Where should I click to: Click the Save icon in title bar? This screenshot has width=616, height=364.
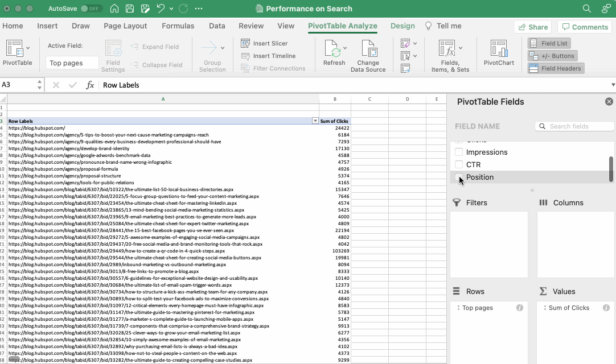(x=130, y=9)
